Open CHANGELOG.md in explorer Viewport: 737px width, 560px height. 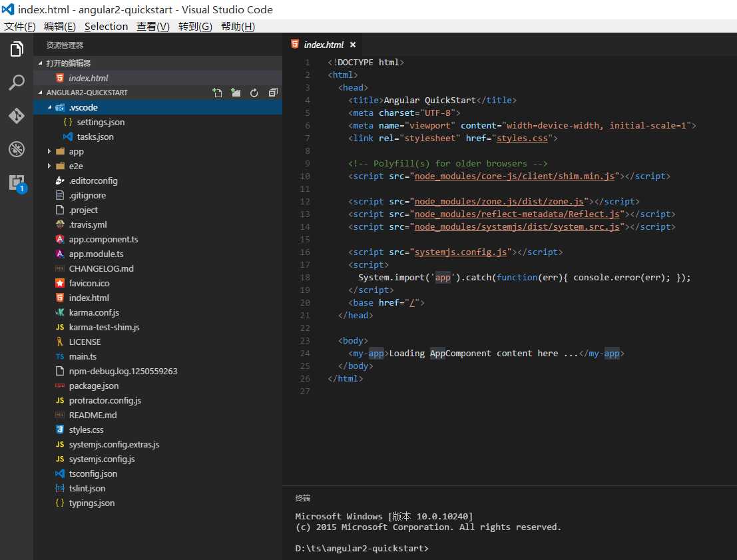pos(158,268)
